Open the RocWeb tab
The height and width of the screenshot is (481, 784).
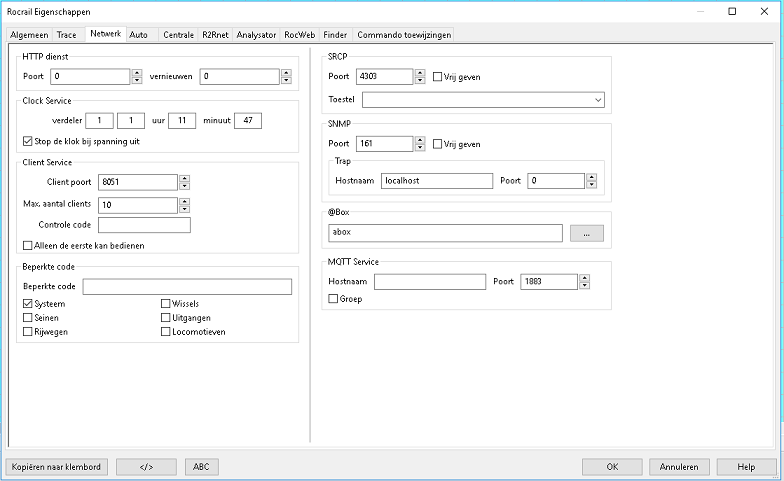[299, 34]
